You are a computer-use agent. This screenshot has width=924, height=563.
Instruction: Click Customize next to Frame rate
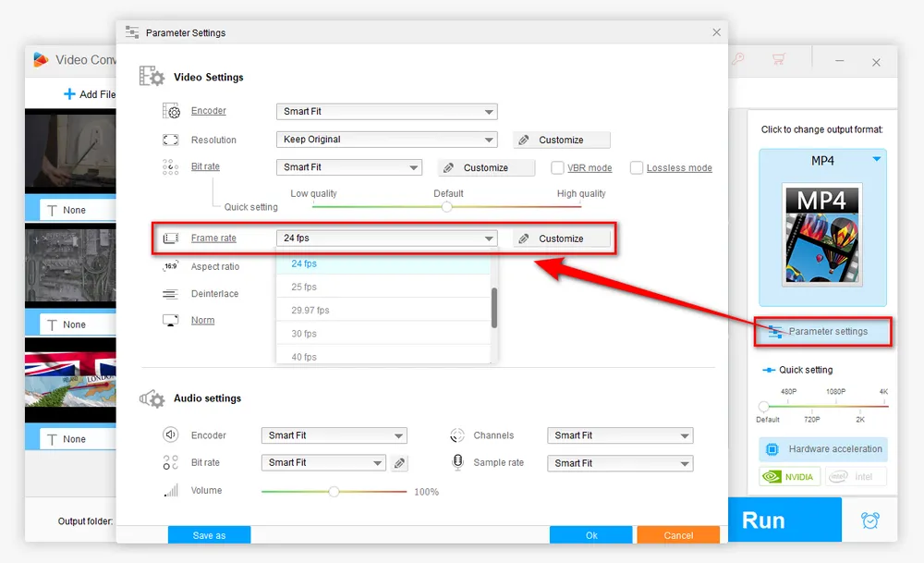tap(562, 239)
